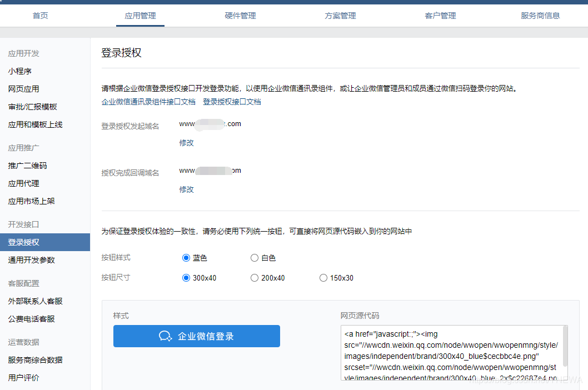Go to the 方案管理 tab
The image size is (588, 390).
tap(341, 16)
